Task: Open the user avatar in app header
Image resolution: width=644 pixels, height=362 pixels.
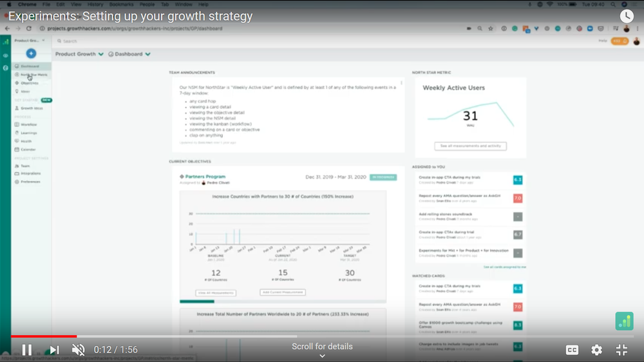Action: [x=636, y=41]
